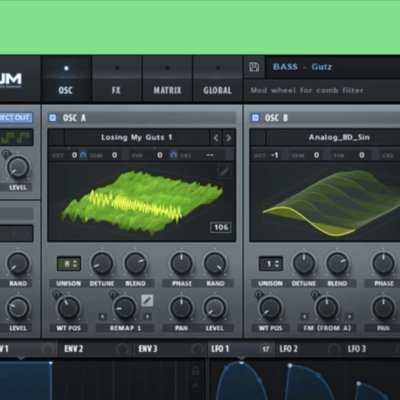
Task: Click the OSC B DETUNE knob
Action: [x=304, y=263]
